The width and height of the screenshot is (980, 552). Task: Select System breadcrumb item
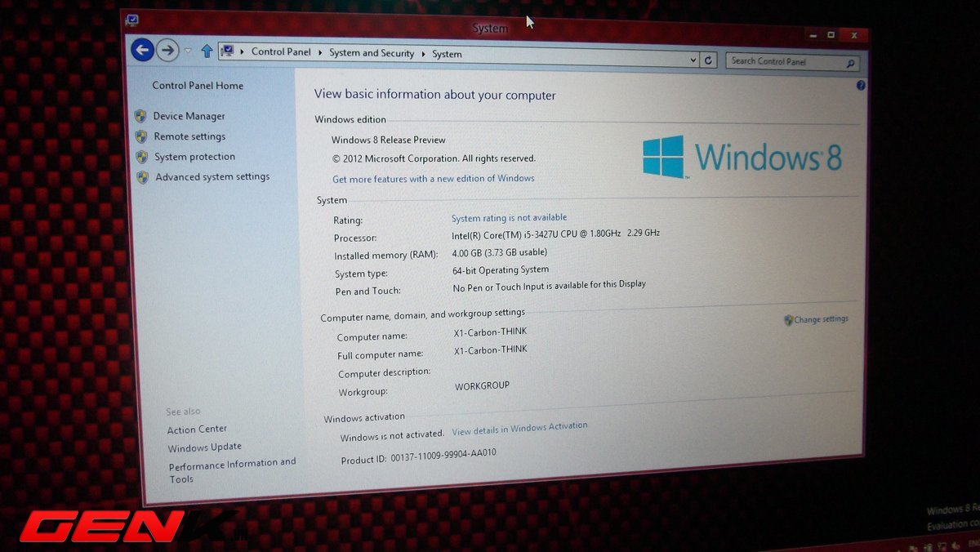click(x=447, y=55)
